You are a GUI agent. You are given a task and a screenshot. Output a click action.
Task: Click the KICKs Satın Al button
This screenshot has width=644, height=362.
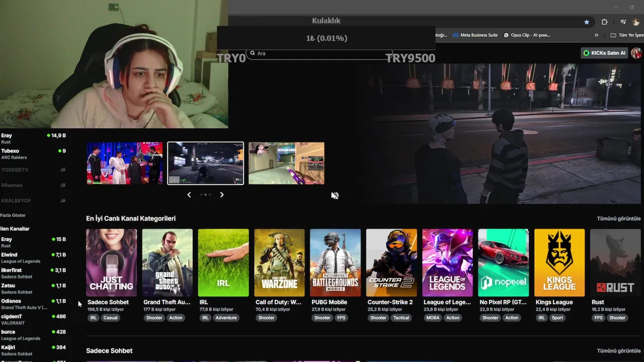(604, 53)
